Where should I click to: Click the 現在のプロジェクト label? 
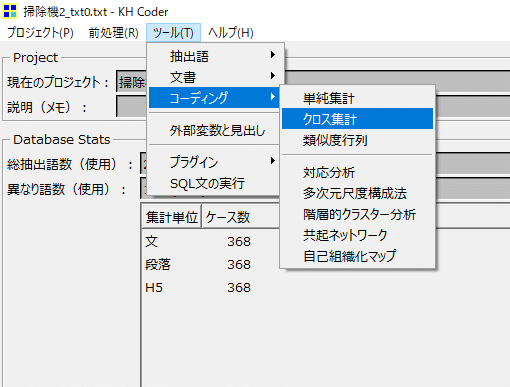58,82
